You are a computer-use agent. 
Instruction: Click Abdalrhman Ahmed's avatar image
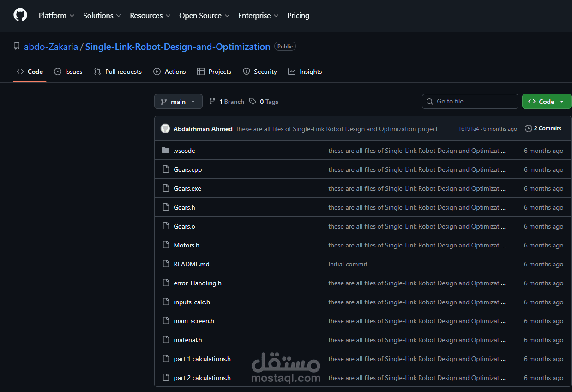[165, 128]
